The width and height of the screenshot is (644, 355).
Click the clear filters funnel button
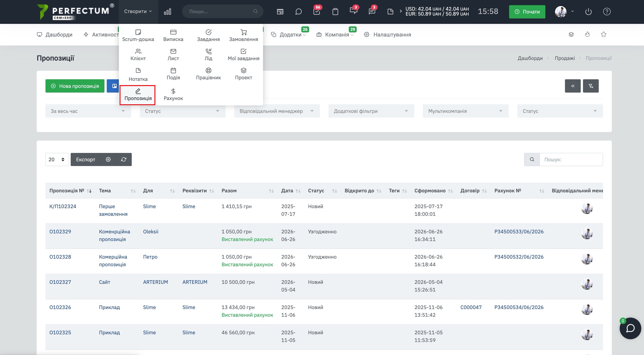[x=590, y=86]
